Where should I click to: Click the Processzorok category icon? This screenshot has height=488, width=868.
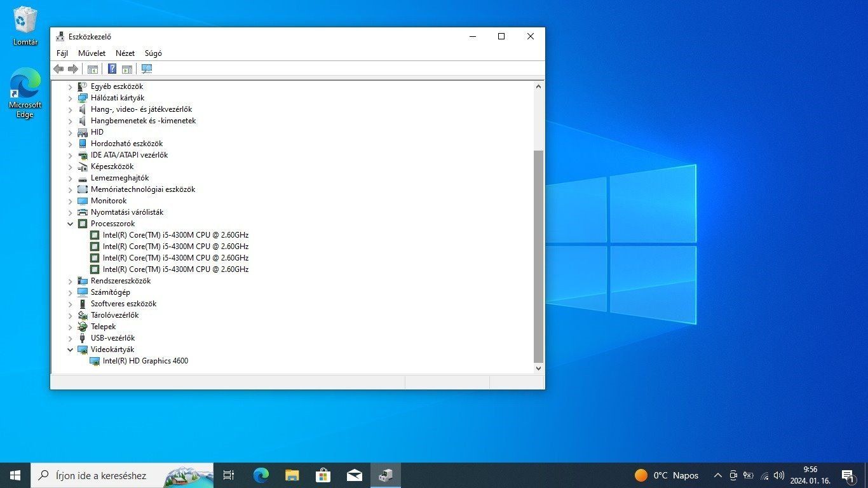pyautogui.click(x=83, y=224)
